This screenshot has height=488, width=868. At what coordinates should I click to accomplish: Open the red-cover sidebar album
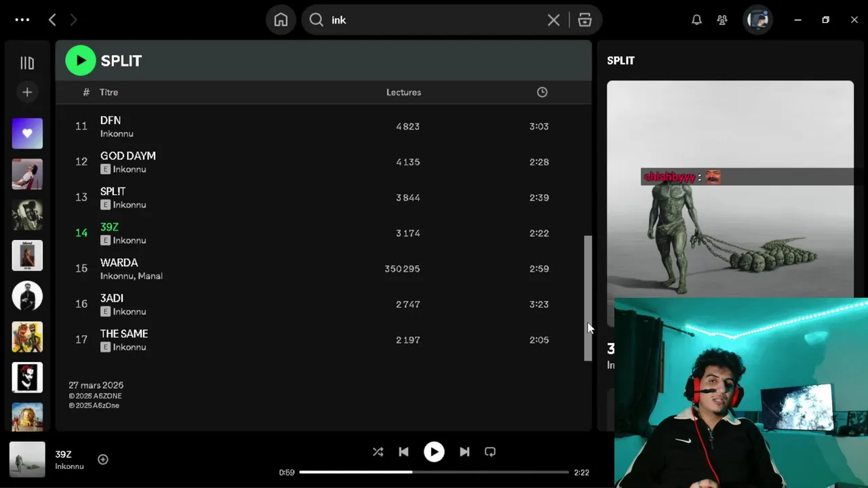pyautogui.click(x=27, y=256)
